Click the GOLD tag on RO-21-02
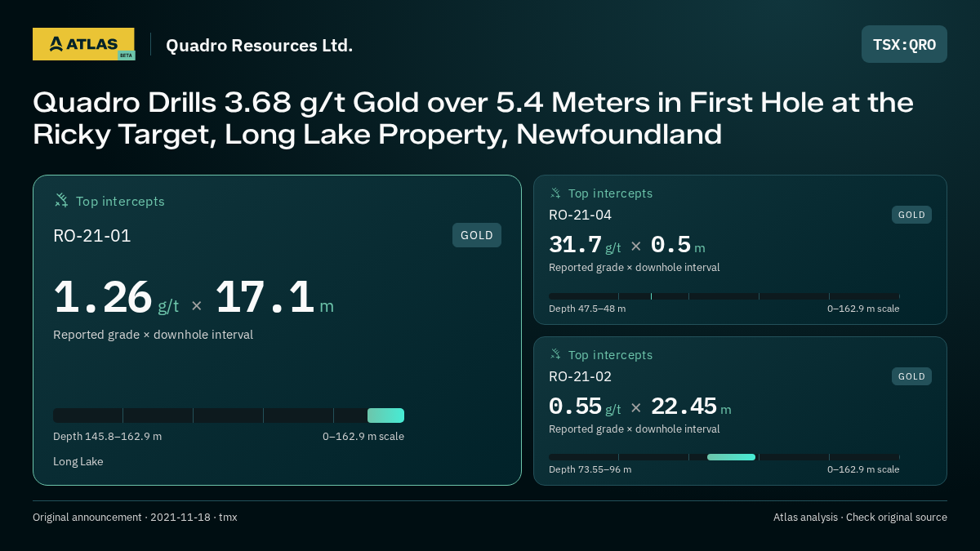980x551 pixels. 911,376
